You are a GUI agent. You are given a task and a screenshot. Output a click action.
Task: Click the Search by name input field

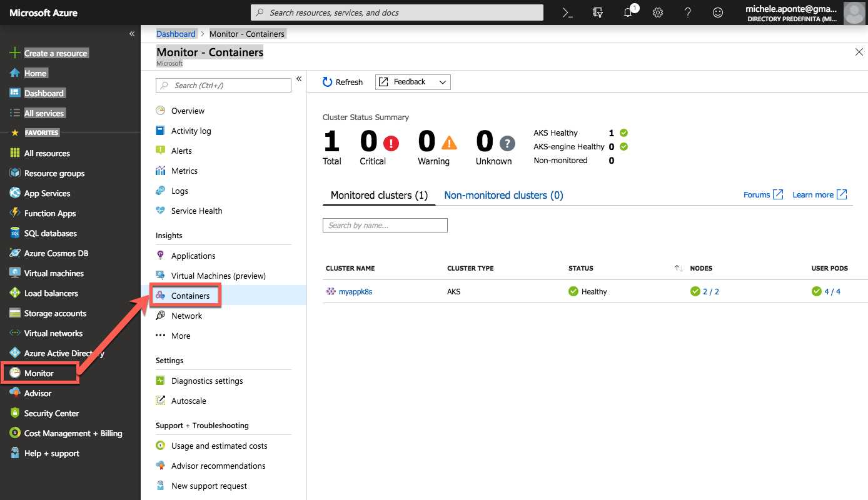(x=385, y=225)
